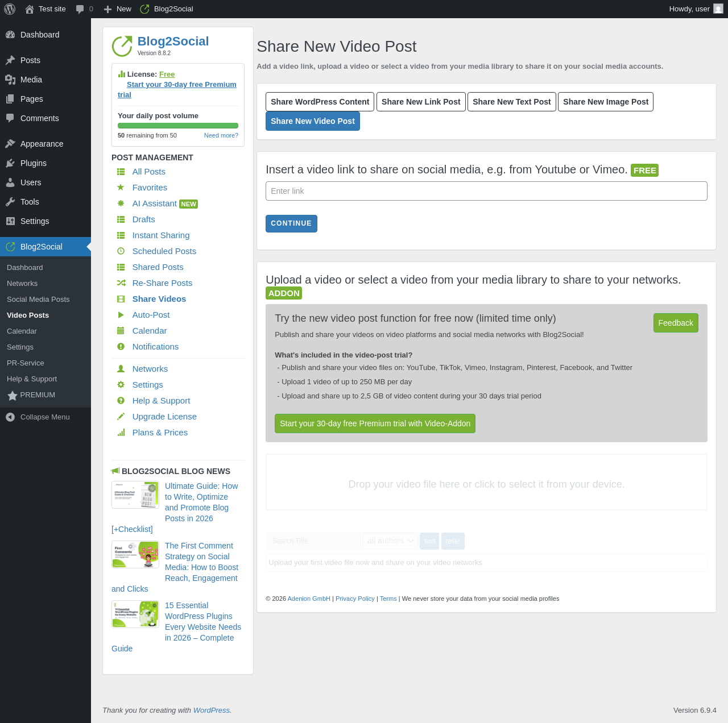
Task: Click the Tools wrench icon
Action: click(x=10, y=202)
